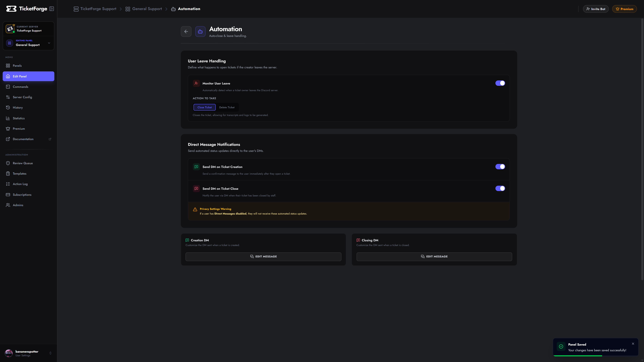This screenshot has width=644, height=362.
Task: Click the Invite Bot button
Action: click(x=596, y=9)
